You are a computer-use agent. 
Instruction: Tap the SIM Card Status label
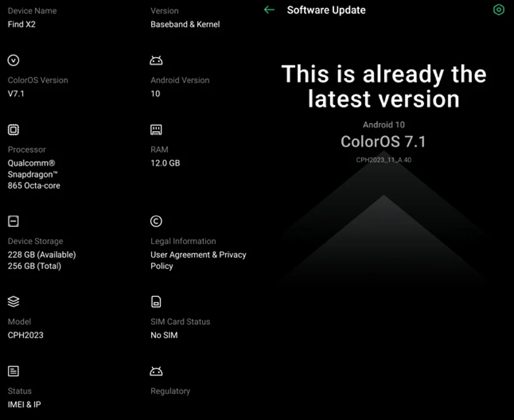click(180, 321)
